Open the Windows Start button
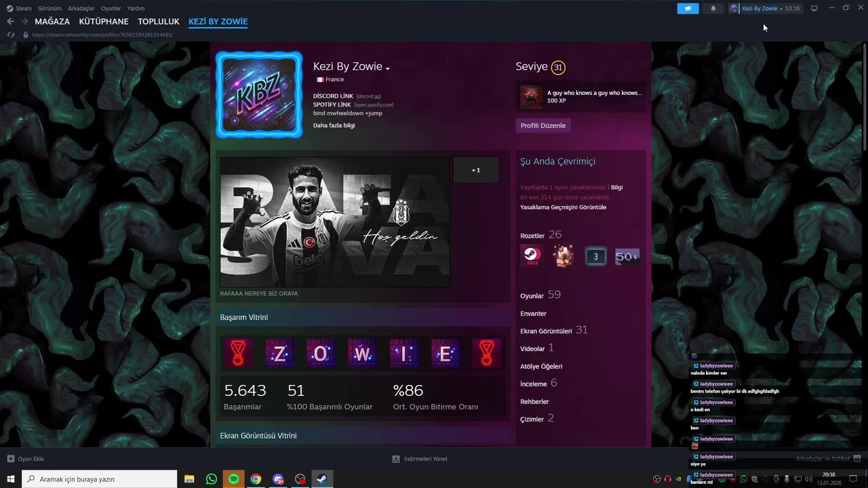868x488 pixels. [x=11, y=479]
